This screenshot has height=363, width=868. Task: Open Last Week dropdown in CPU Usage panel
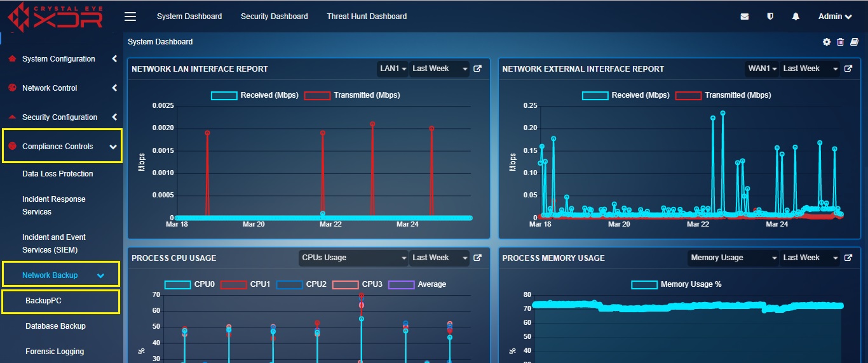440,258
